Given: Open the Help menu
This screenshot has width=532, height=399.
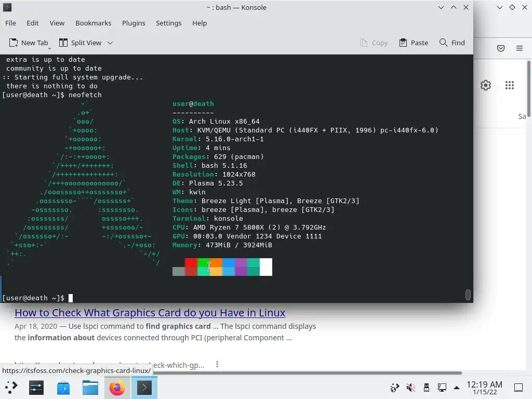Looking at the screenshot, I should [x=199, y=23].
